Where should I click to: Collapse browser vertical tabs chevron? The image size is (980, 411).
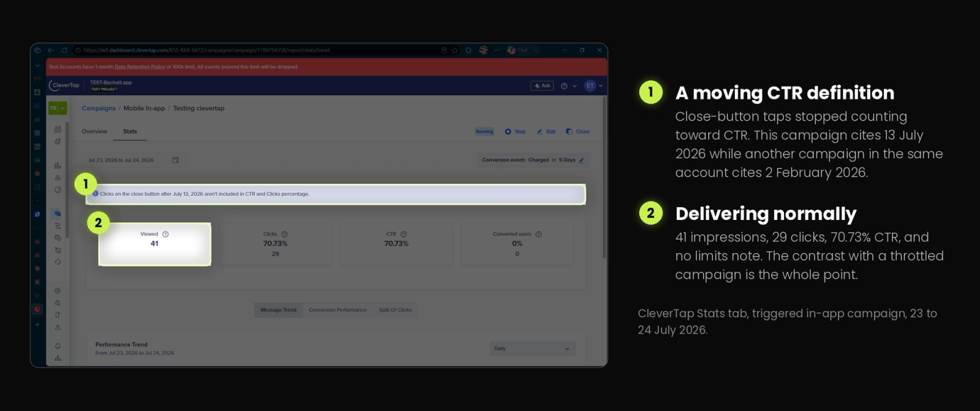[x=37, y=66]
